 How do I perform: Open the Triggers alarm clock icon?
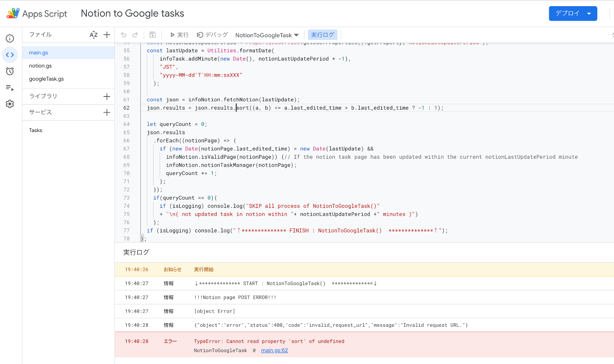pyautogui.click(x=10, y=71)
